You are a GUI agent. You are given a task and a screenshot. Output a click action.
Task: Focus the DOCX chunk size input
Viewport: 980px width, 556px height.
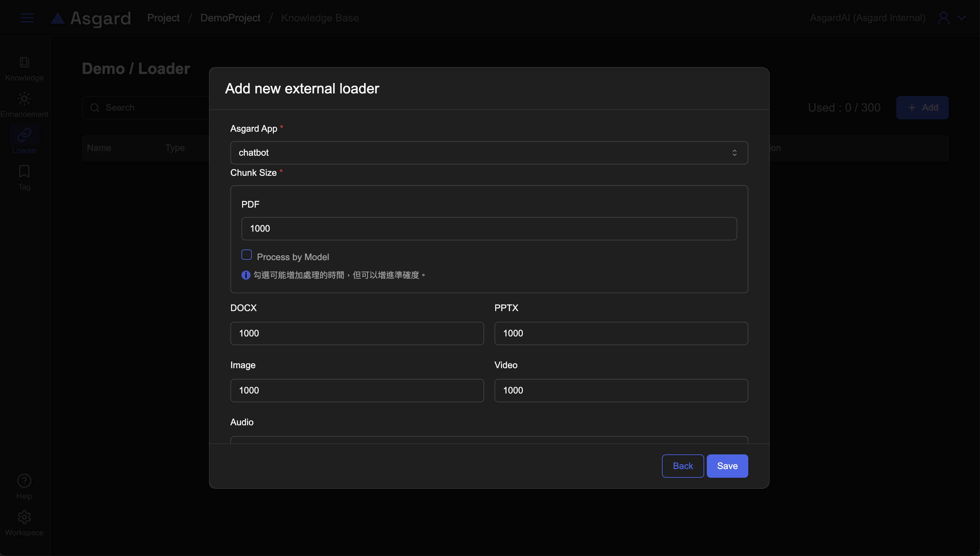[x=357, y=333]
